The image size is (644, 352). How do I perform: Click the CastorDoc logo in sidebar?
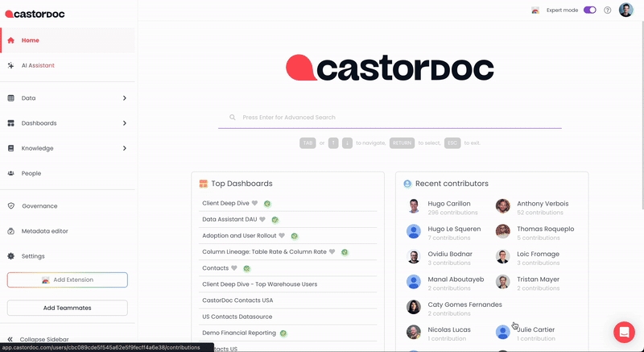point(34,14)
